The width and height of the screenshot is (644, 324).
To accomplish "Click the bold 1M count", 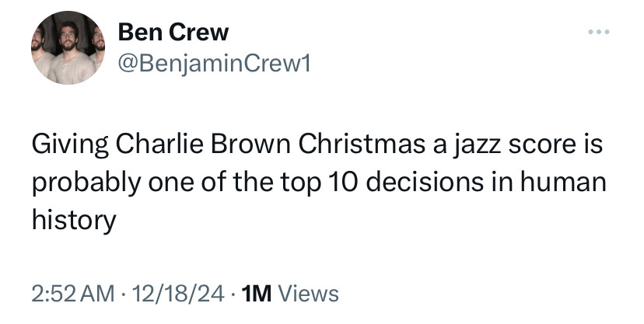I will point(257,294).
